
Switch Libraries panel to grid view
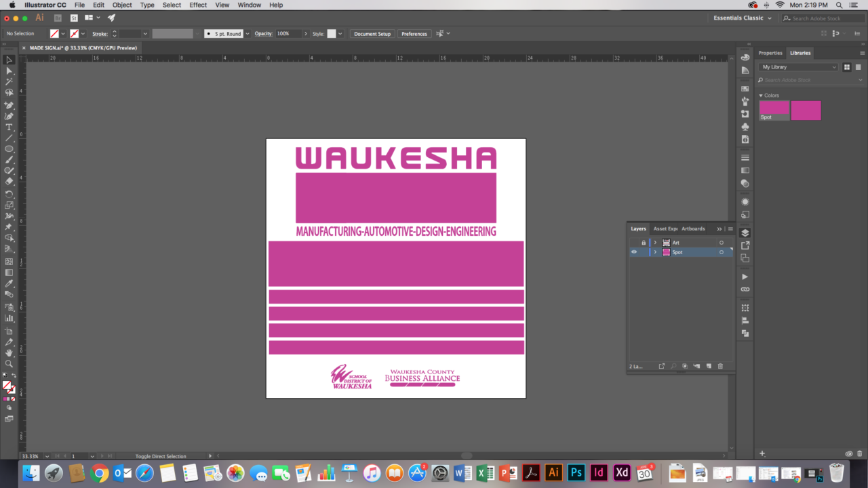click(847, 67)
